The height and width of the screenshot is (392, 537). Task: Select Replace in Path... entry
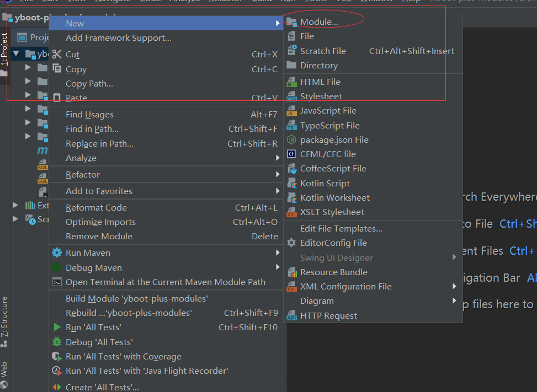click(167, 144)
